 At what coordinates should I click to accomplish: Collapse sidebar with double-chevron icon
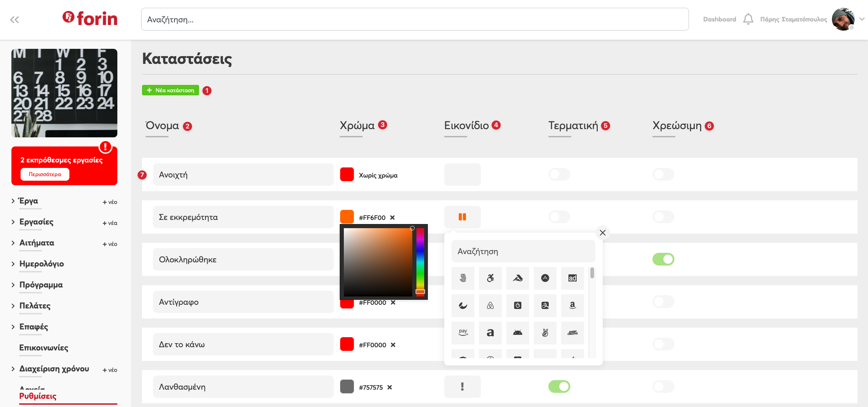pyautogui.click(x=15, y=20)
